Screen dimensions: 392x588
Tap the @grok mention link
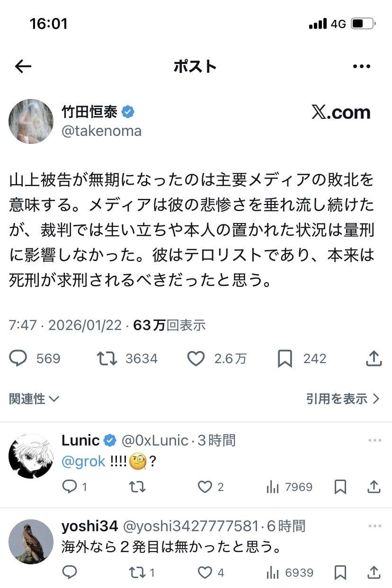[83, 462]
